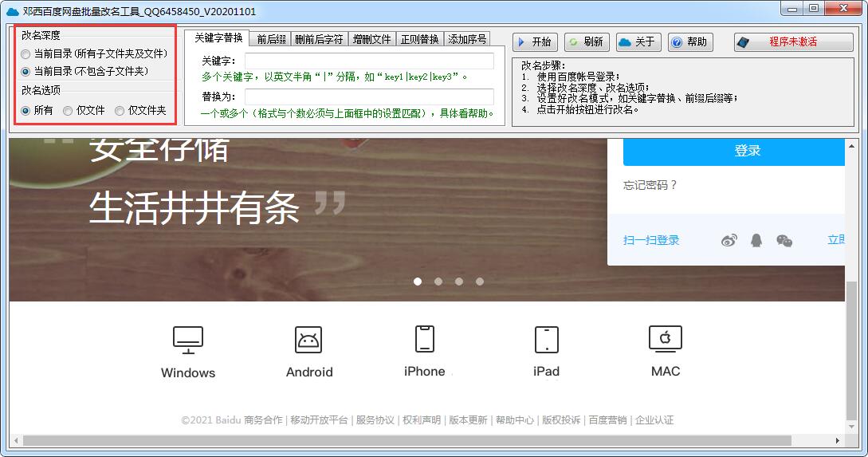Switch to the 前后缀 tab
This screenshot has height=457, width=868.
(x=271, y=39)
